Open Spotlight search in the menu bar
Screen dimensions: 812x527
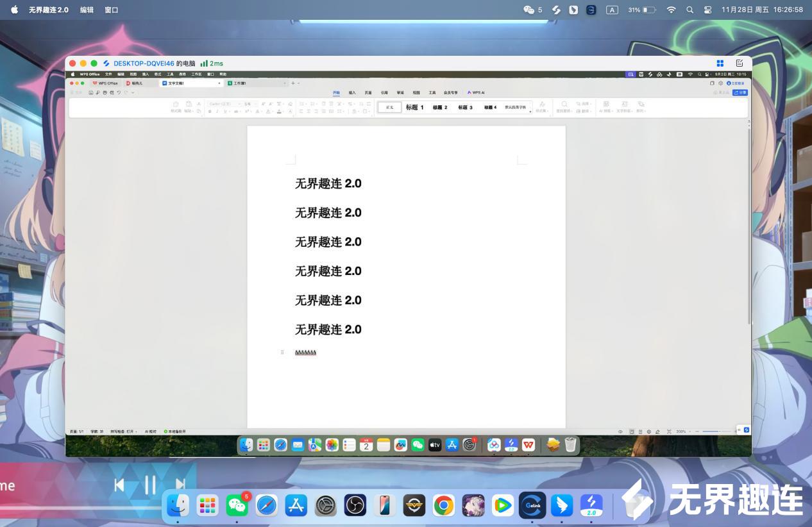click(x=689, y=10)
